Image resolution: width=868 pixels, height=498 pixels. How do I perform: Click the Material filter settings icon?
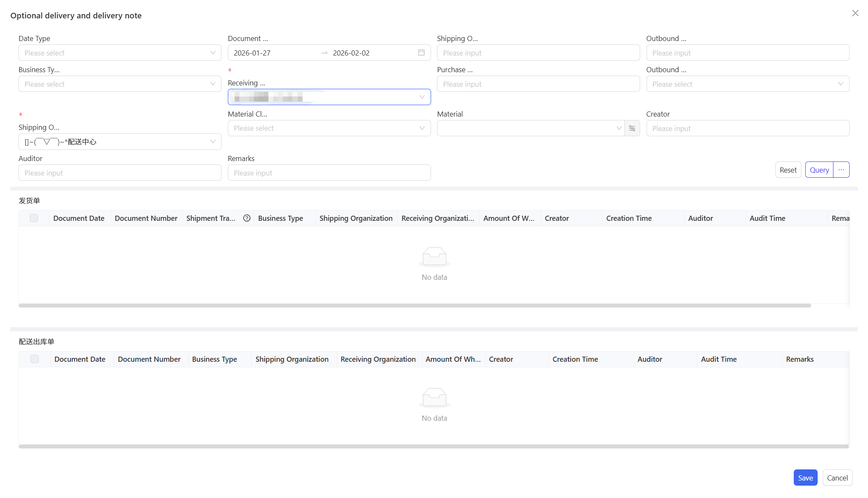tap(632, 128)
